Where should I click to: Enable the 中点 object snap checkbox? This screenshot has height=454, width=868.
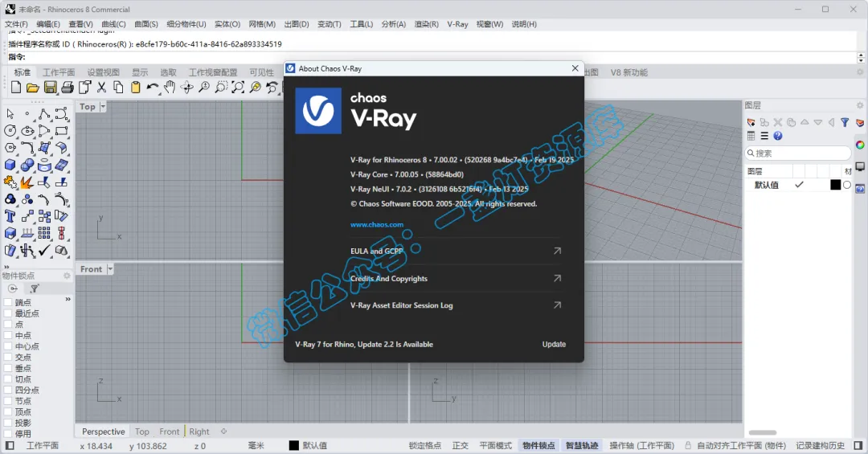8,336
